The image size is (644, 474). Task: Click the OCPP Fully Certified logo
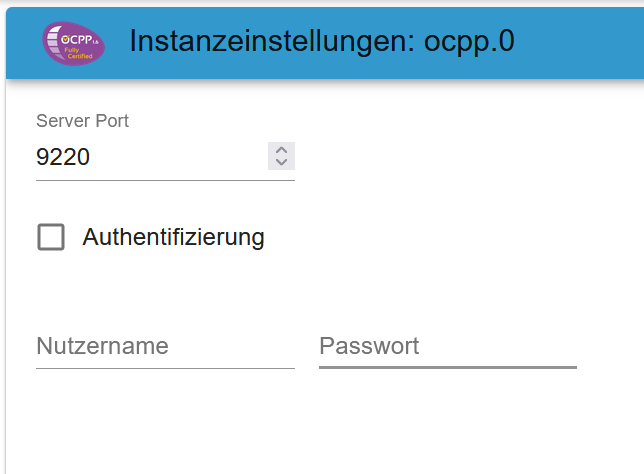tap(74, 44)
